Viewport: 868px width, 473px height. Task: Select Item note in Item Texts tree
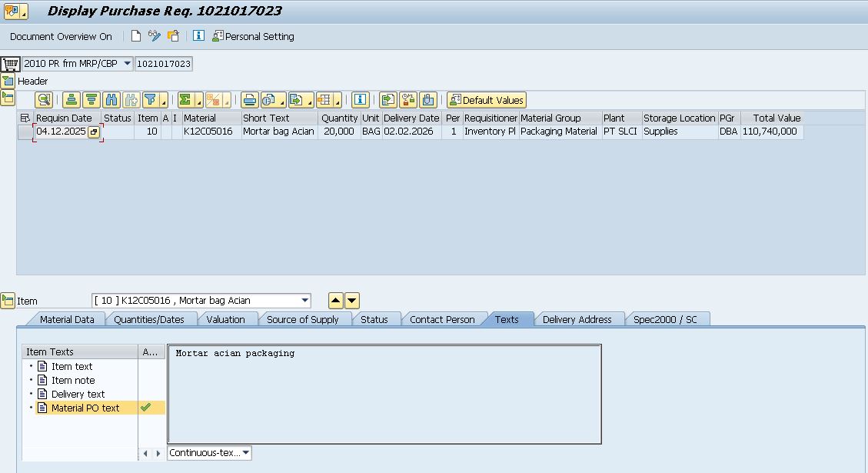[x=73, y=380]
